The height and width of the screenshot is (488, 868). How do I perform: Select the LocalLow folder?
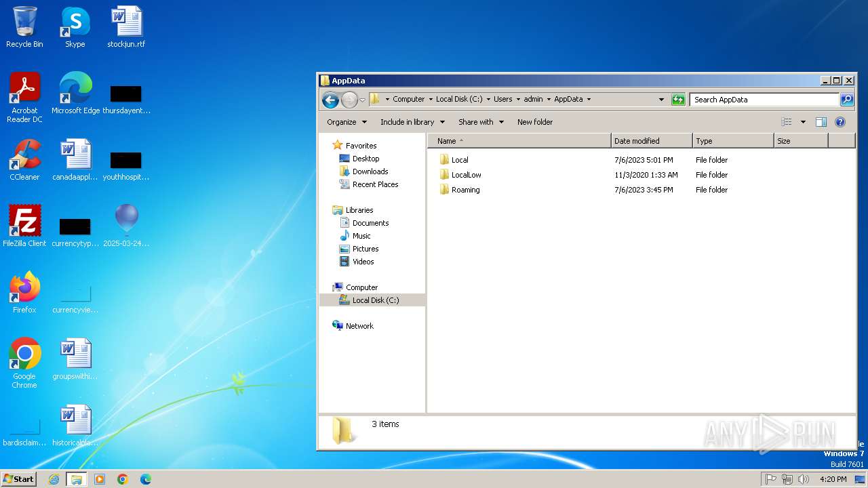tap(460, 175)
